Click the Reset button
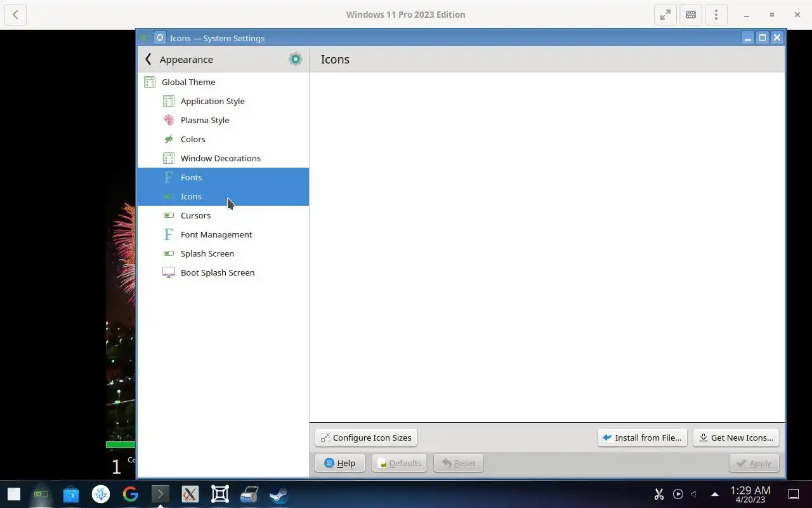The width and height of the screenshot is (812, 508). pyautogui.click(x=459, y=463)
